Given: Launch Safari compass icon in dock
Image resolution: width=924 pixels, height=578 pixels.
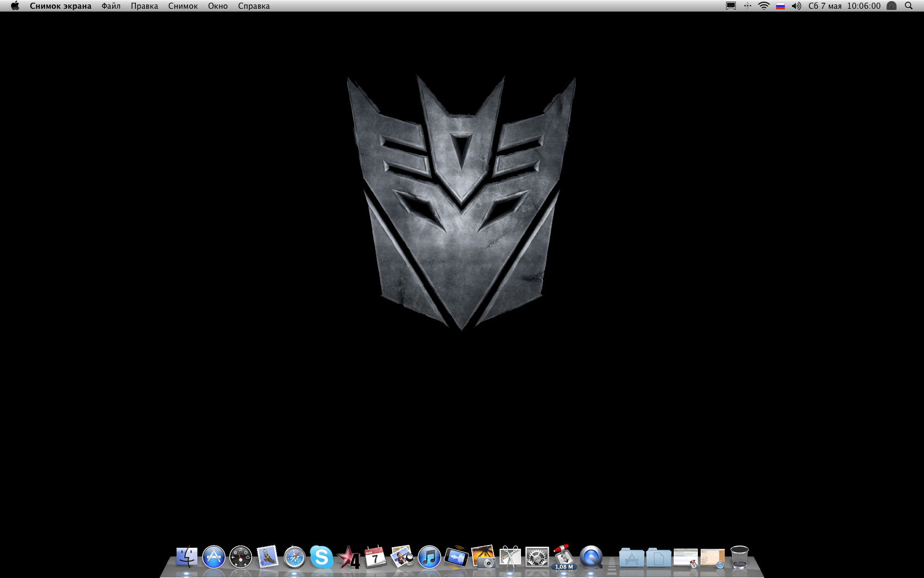Looking at the screenshot, I should (x=294, y=557).
